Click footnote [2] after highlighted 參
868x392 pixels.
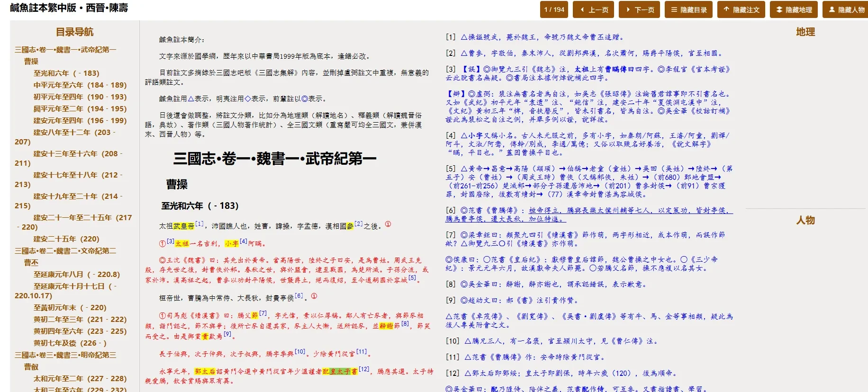tap(358, 224)
